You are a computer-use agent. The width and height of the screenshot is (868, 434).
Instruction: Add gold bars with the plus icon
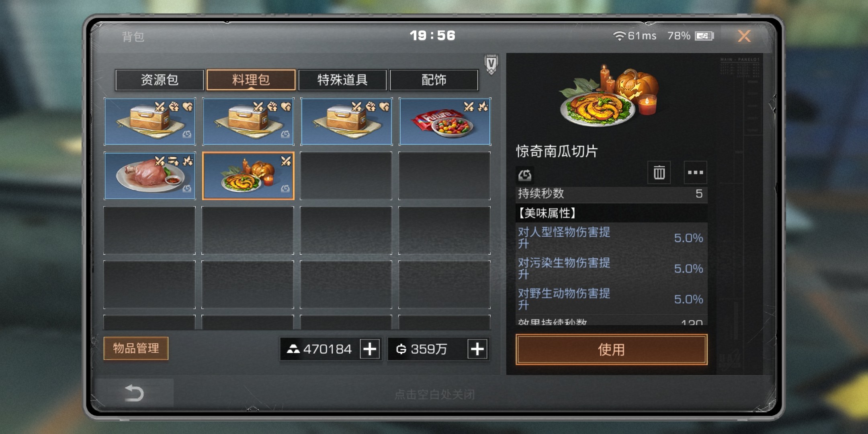point(370,349)
